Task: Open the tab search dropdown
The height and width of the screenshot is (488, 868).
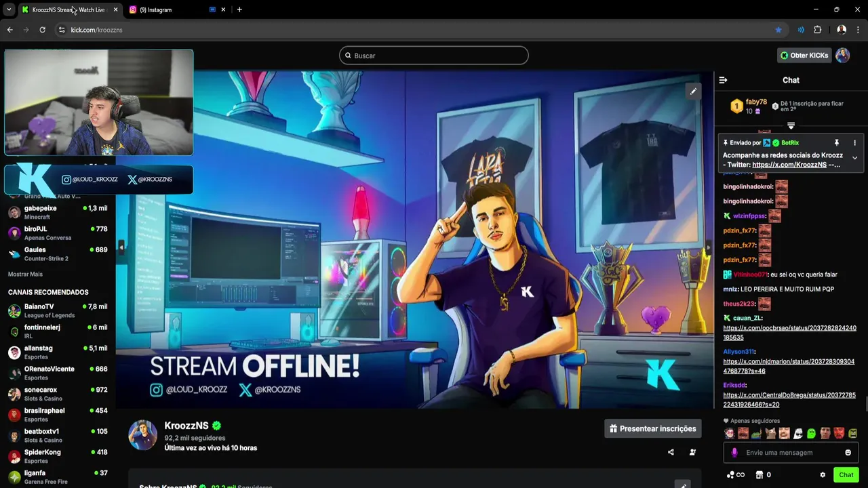Action: pyautogui.click(x=9, y=9)
